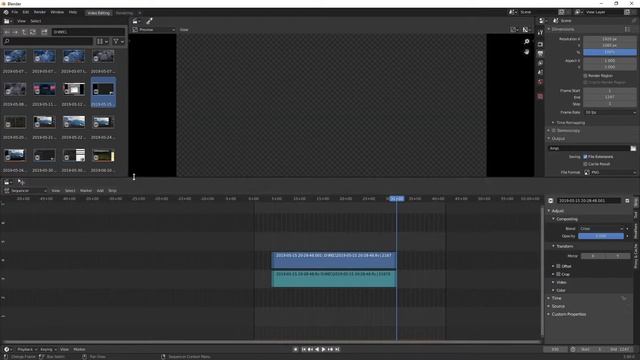Click the output path folder browse icon
Image resolution: width=640 pixels, height=360 pixels.
pyautogui.click(x=633, y=149)
